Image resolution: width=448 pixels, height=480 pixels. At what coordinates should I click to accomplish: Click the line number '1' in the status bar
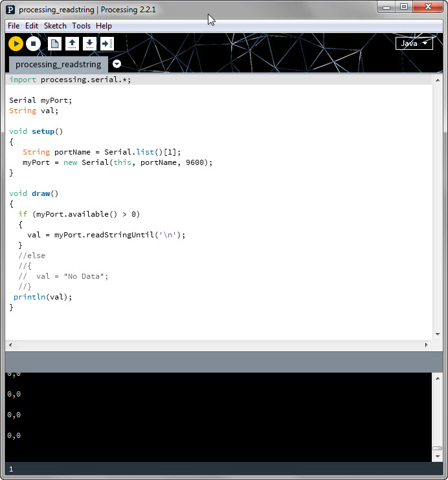(11, 469)
